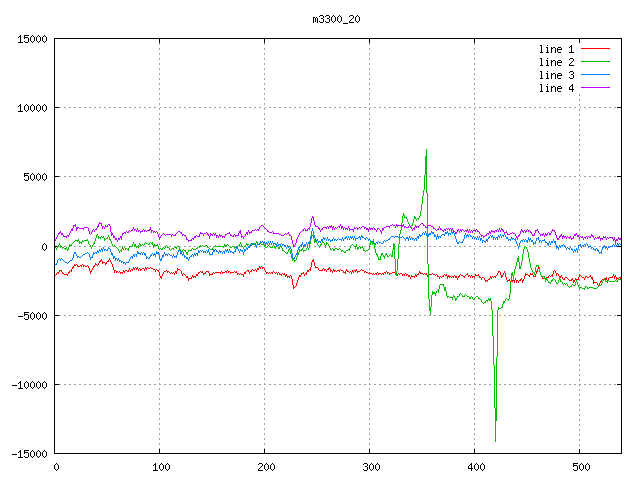Image resolution: width=640 pixels, height=480 pixels.
Task: Click the green line sample beside line 2
Action: click(x=595, y=62)
